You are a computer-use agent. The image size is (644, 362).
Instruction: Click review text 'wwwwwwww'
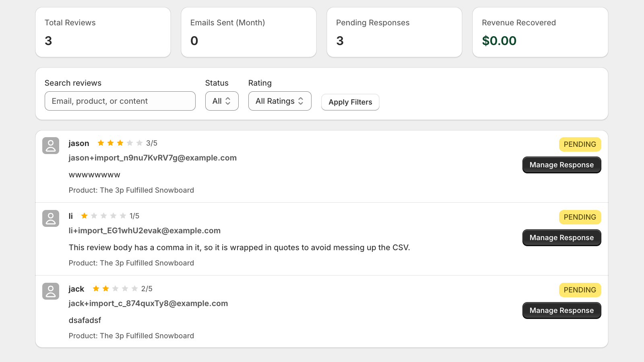pyautogui.click(x=95, y=175)
